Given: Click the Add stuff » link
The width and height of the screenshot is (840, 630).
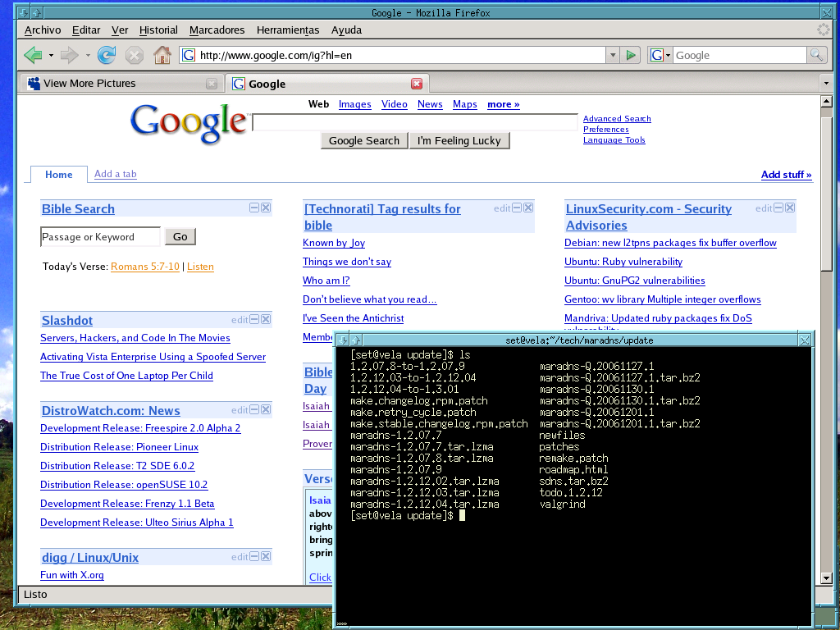Looking at the screenshot, I should click(786, 175).
